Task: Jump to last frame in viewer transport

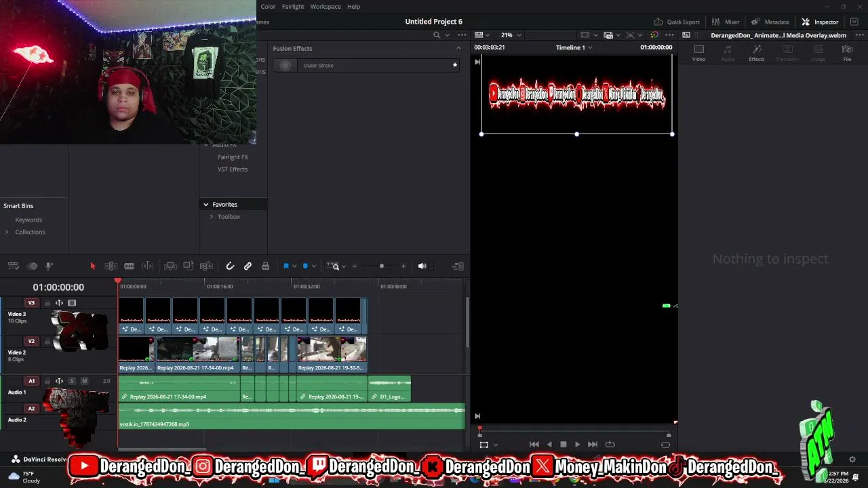Action: 593,445
